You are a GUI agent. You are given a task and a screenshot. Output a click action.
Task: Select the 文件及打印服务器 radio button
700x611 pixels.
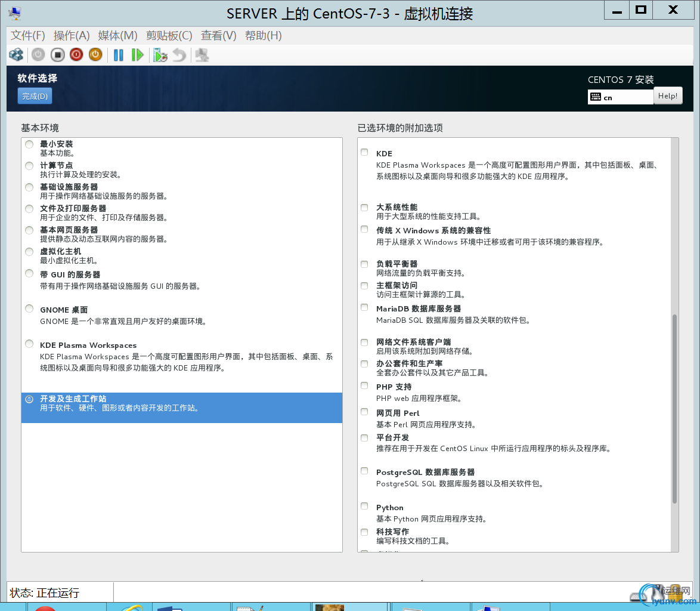29,209
